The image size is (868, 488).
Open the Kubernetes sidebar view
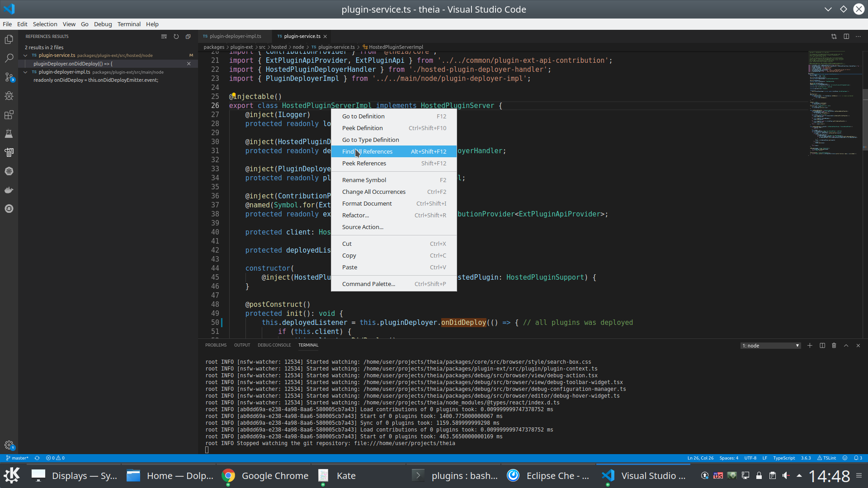tap(9, 171)
